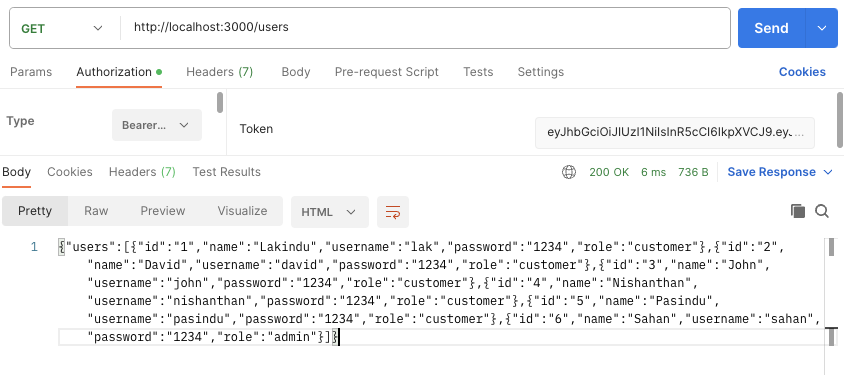
Task: Click the "Lakindu" name in response
Action: click(285, 247)
